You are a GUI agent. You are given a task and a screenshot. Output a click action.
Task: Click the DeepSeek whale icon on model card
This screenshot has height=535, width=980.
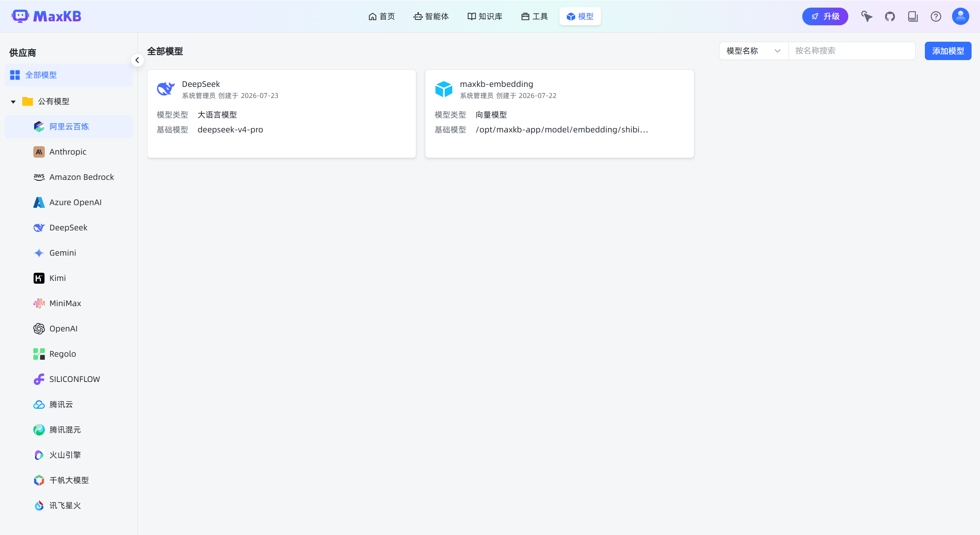[x=166, y=89]
